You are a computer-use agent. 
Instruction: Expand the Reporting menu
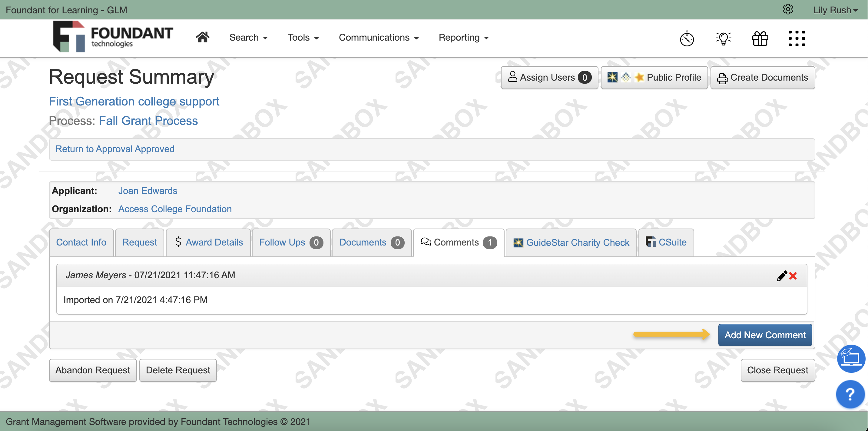coord(463,38)
